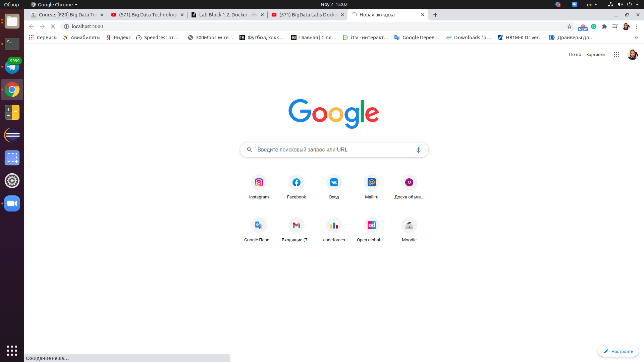Open the en keyboard layout dropdown
Viewport: 644px width, 362px height.
click(x=592, y=4)
